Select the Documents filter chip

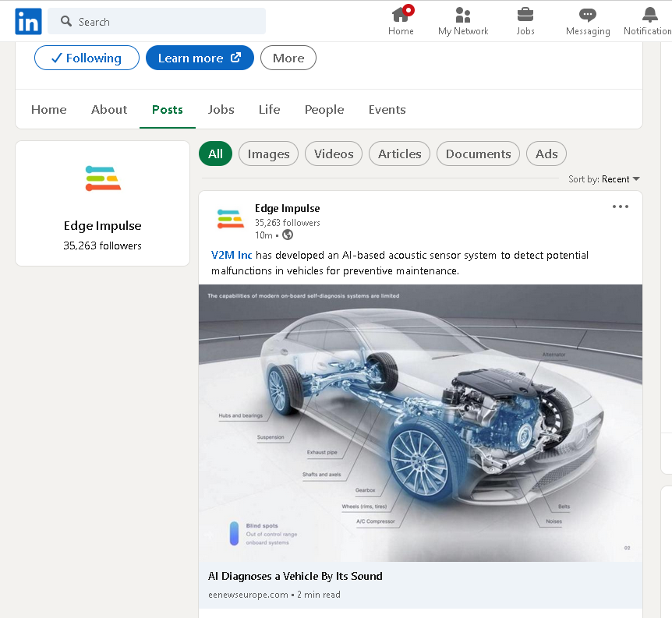[478, 154]
